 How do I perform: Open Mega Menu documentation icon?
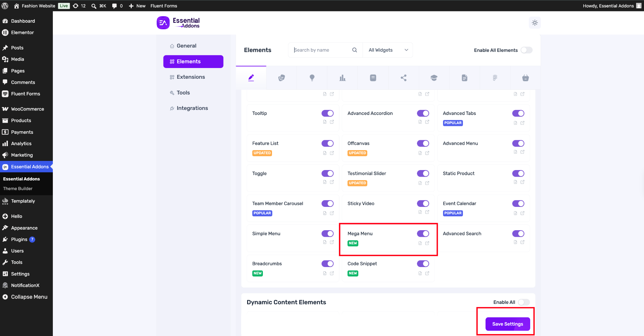tap(420, 243)
